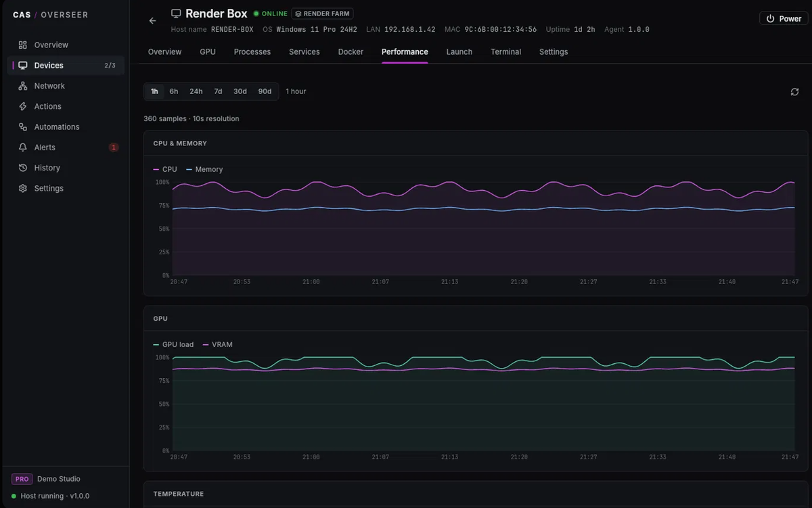Select the 1h time range
Screen dimensions: 812x508
point(154,91)
